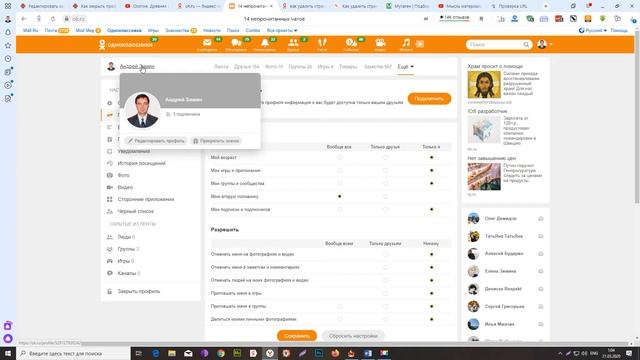The image size is (640, 360).
Task: Open 'Друзья 184' tab in profile menu
Action: tap(247, 67)
